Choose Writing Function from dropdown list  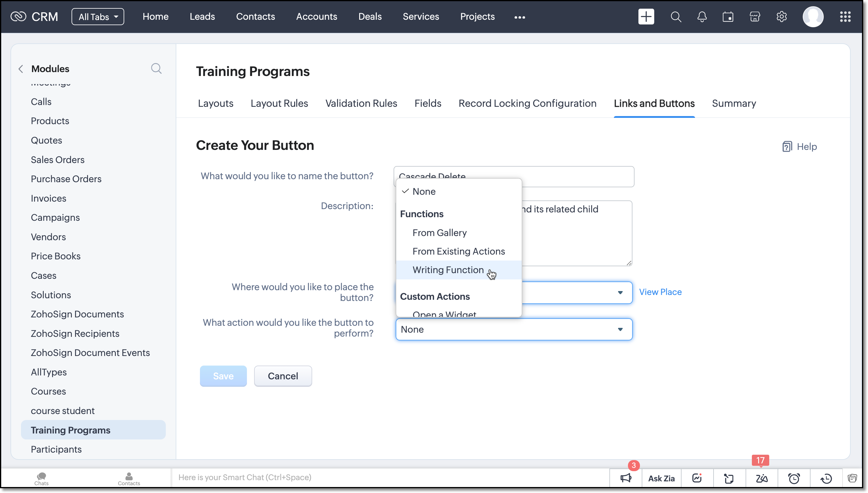pos(448,270)
